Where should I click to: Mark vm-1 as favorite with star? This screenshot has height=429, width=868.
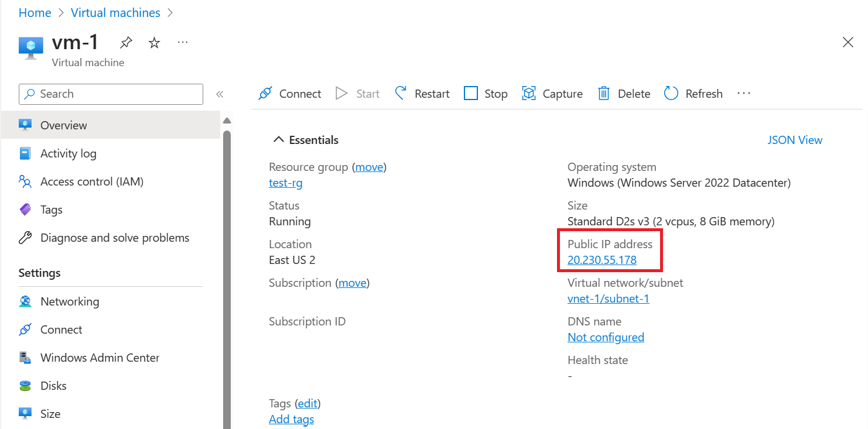[154, 43]
